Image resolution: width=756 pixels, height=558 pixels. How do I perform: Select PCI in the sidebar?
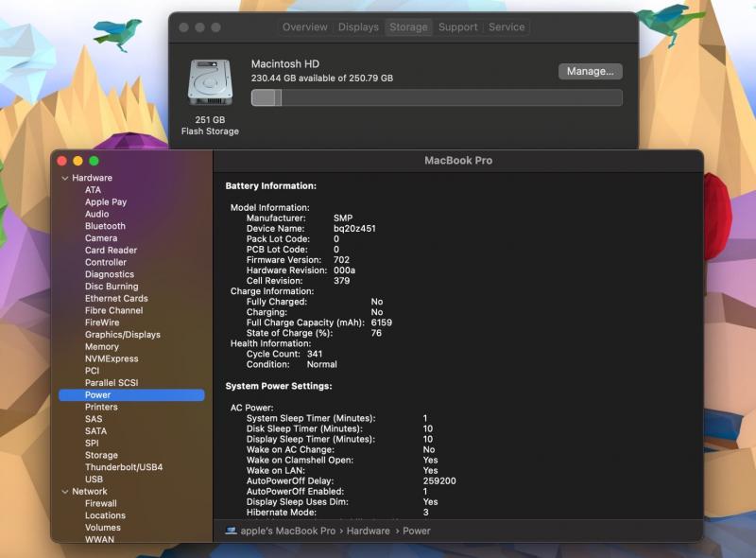tap(92, 371)
